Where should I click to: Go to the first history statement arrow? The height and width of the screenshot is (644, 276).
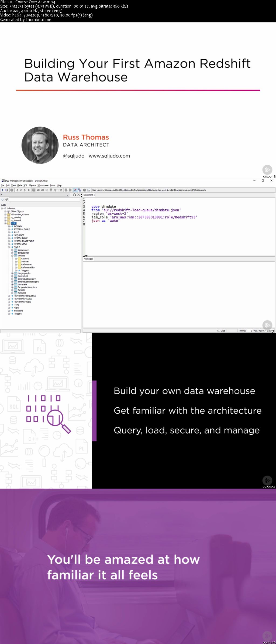pos(17,190)
